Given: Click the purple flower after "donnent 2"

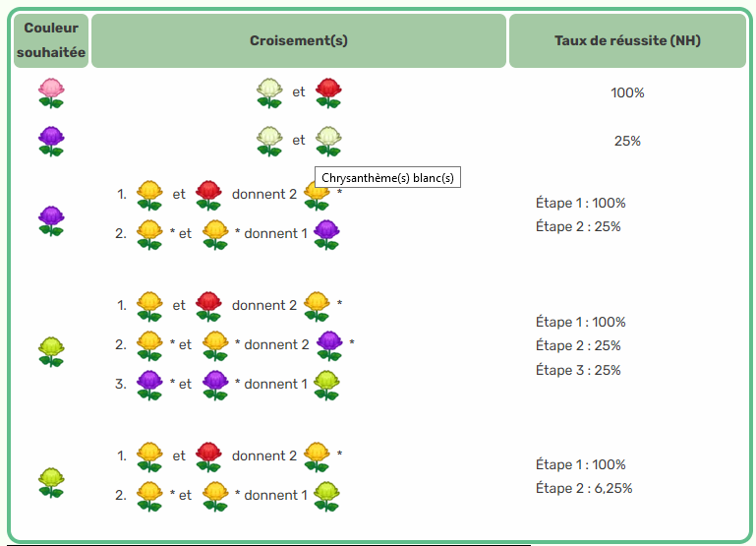Looking at the screenshot, I should coord(329,344).
